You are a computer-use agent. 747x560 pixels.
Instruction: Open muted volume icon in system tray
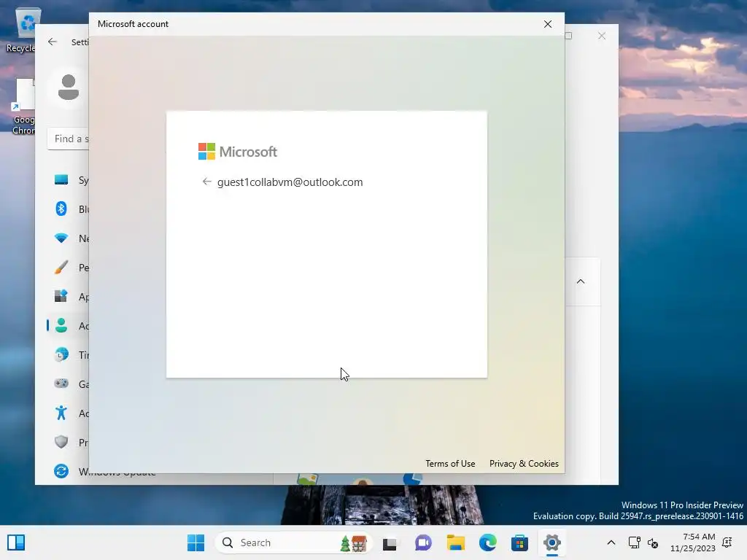[x=653, y=542]
